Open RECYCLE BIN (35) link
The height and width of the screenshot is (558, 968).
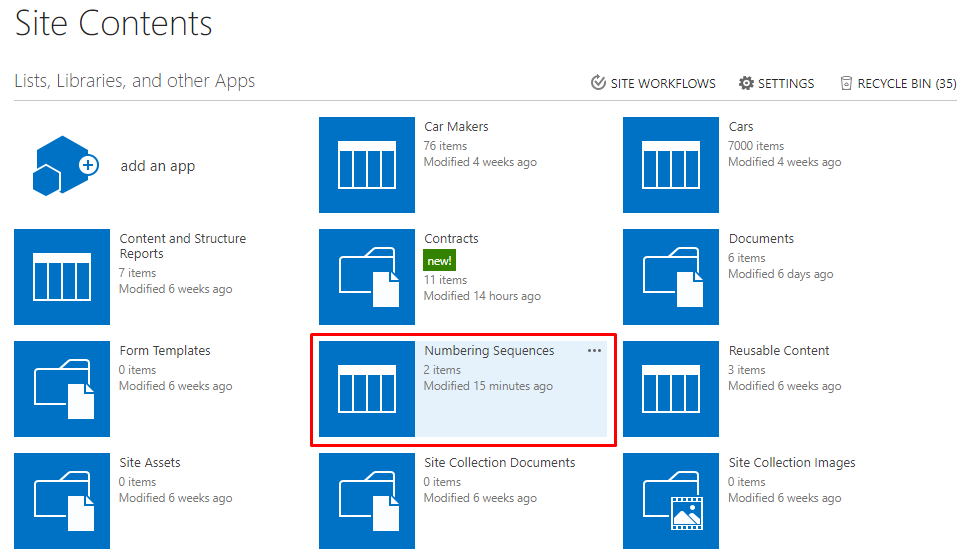[907, 83]
